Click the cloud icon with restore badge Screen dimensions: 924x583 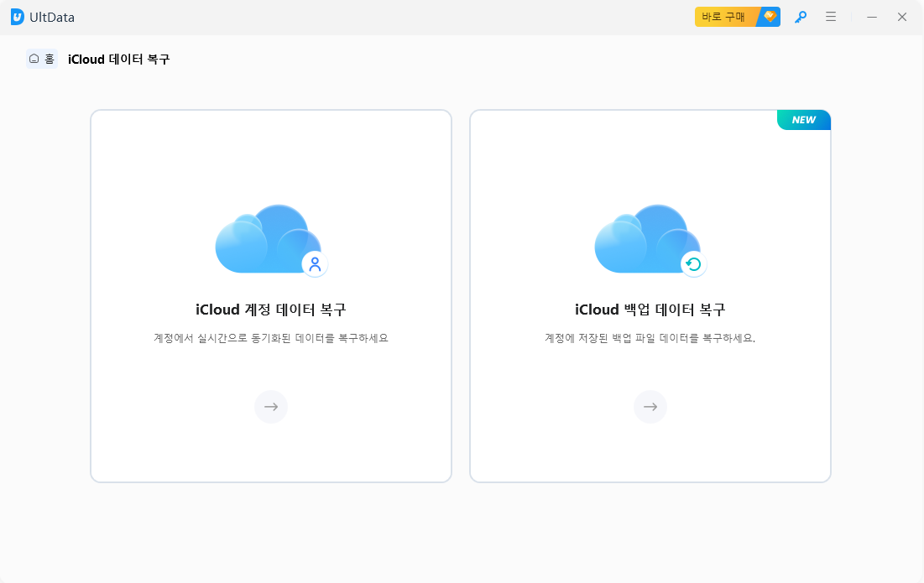pos(650,240)
